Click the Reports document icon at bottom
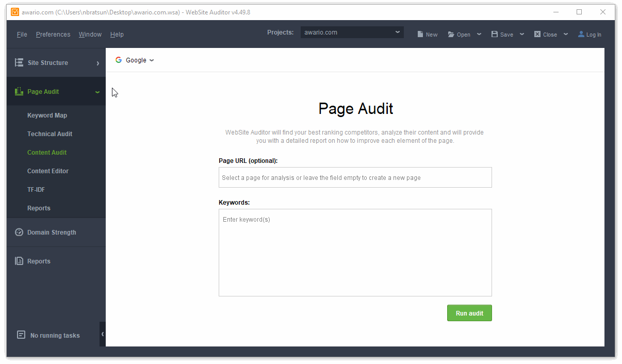622x364 pixels. tap(19, 261)
